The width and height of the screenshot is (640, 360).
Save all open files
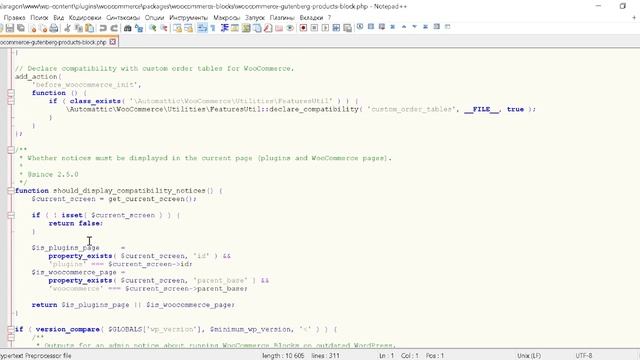[21, 28]
